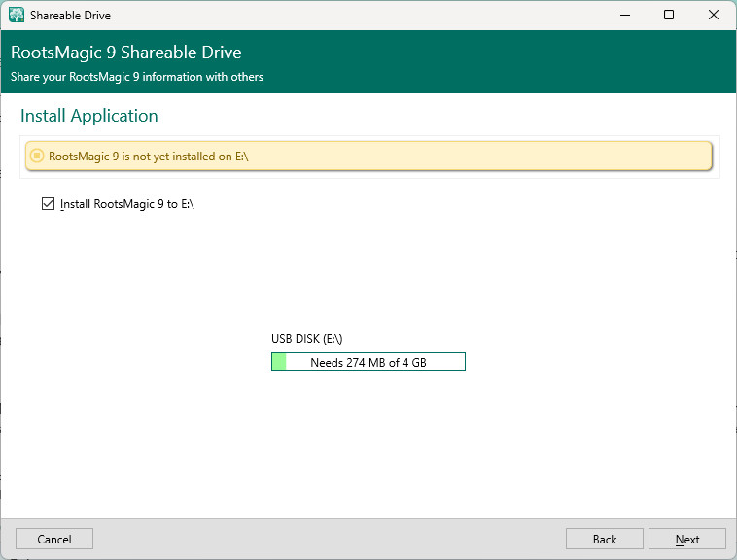
Task: Maximize the Shareable Drive window
Action: [669, 16]
